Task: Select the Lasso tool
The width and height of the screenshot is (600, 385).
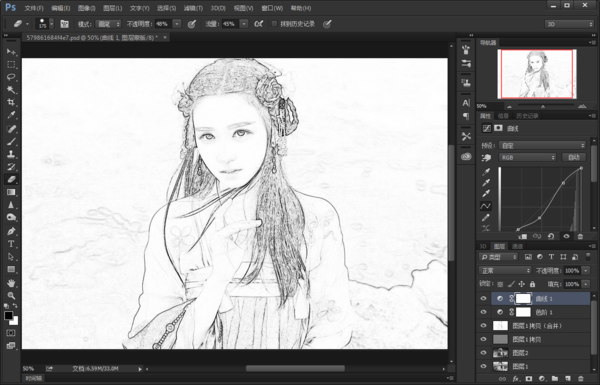Action: pyautogui.click(x=11, y=77)
